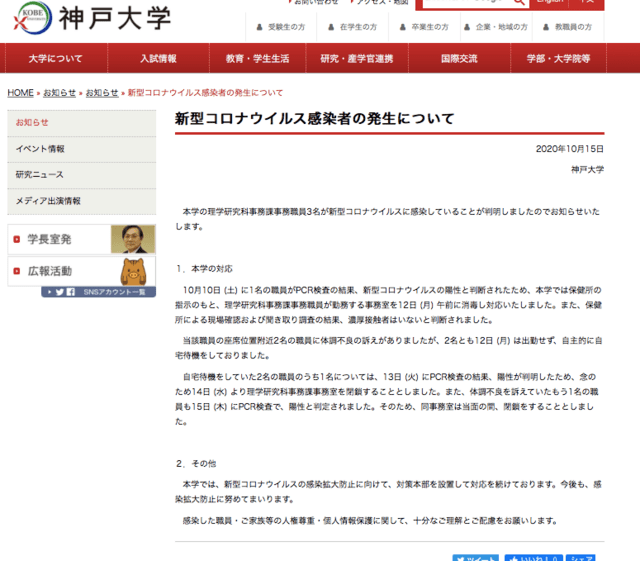Click the president portrait photo
This screenshot has height=561, width=640.
[x=133, y=239]
